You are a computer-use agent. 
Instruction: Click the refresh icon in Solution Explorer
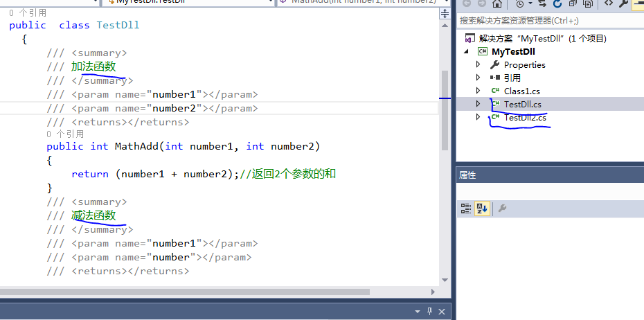(x=557, y=3)
